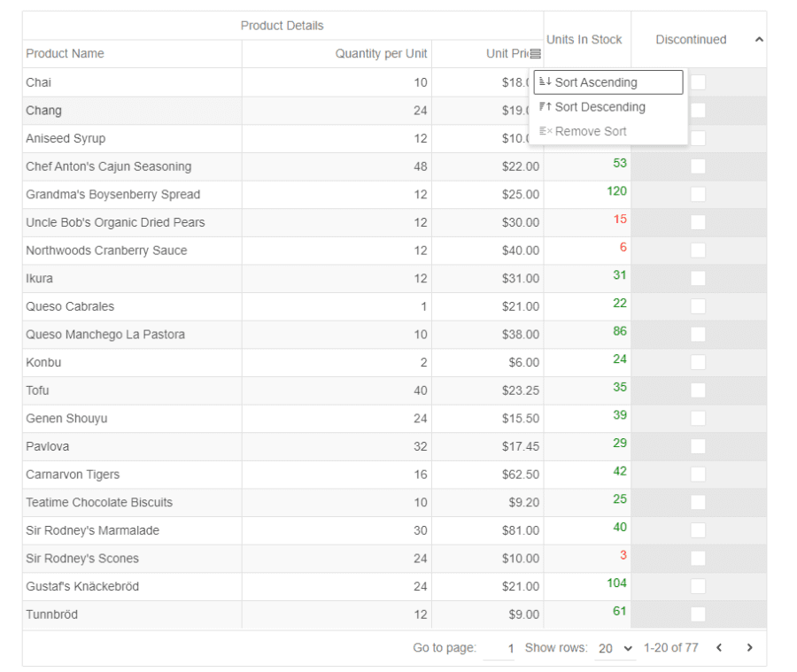Screen dimensions: 797x672
Task: Click the Product Details group header
Action: (282, 26)
